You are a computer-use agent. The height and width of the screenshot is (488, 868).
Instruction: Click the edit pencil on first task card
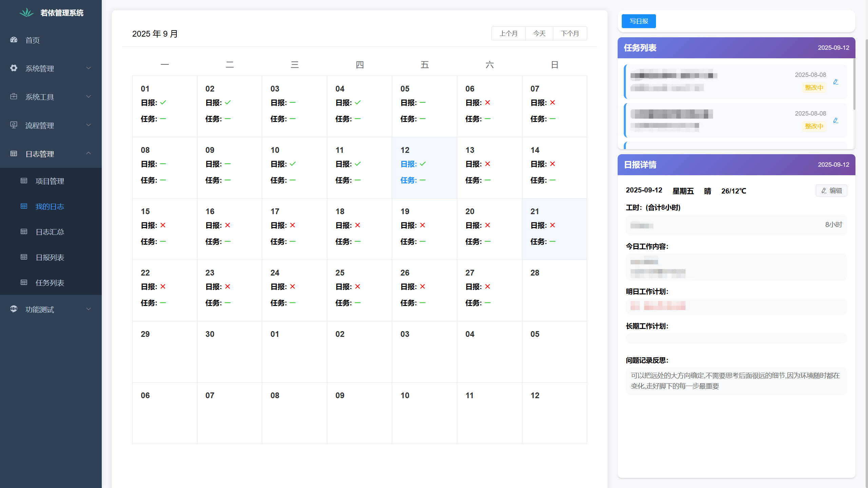point(835,82)
